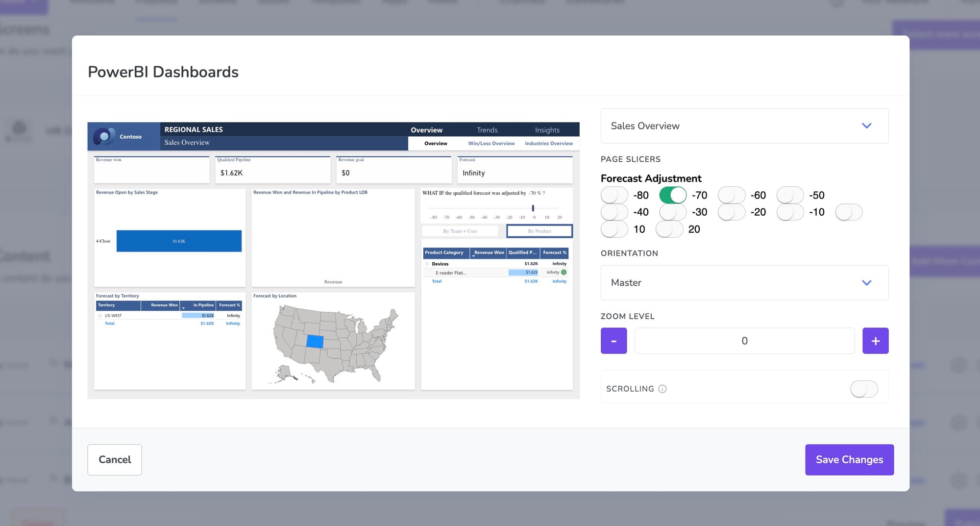
Task: Click the E-reader Plati... table row
Action: coord(496,273)
